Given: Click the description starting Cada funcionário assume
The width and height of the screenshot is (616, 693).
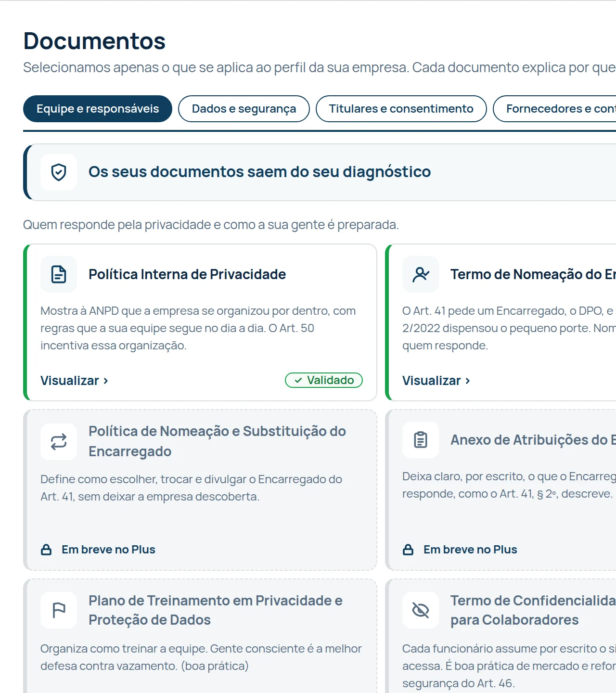Looking at the screenshot, I should point(509,666).
